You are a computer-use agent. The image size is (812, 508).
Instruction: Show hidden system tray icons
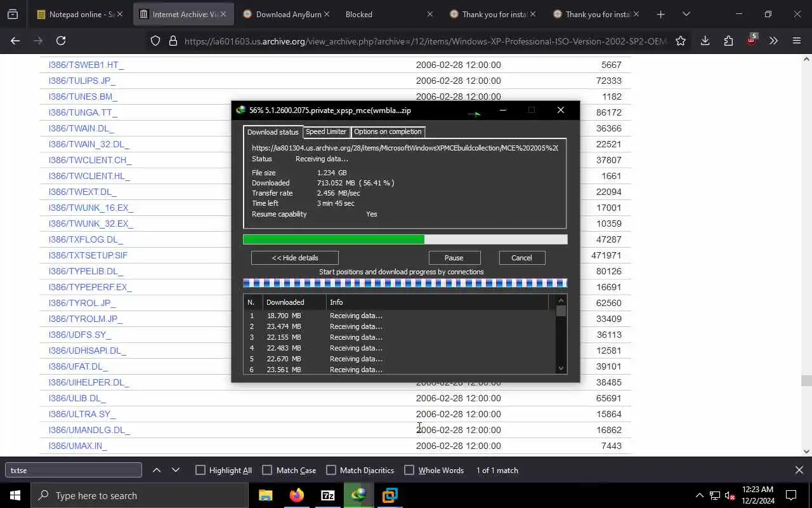tap(700, 495)
